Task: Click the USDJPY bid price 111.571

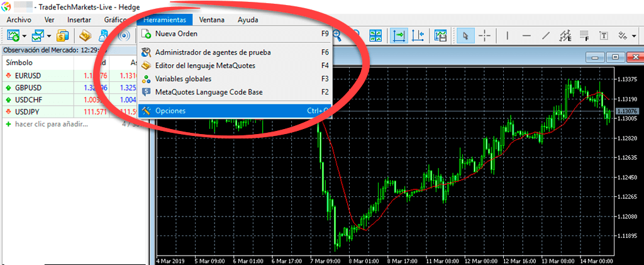Action: (x=95, y=112)
